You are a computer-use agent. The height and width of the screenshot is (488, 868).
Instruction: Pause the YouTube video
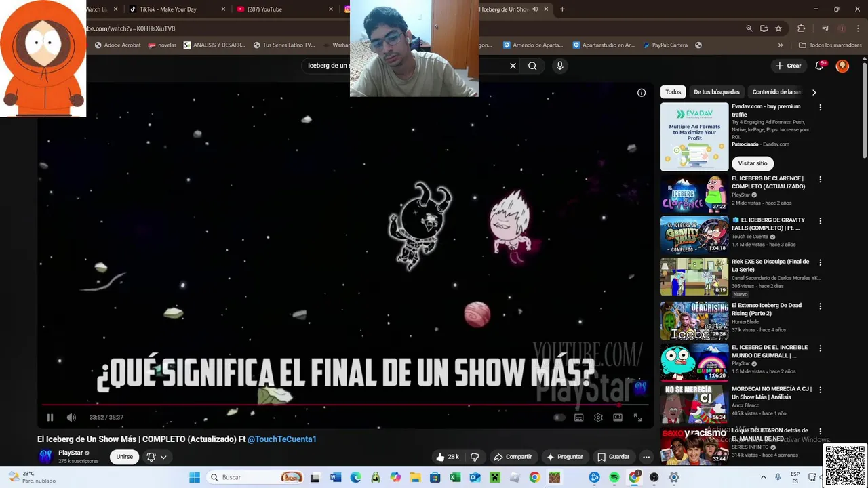pyautogui.click(x=50, y=418)
